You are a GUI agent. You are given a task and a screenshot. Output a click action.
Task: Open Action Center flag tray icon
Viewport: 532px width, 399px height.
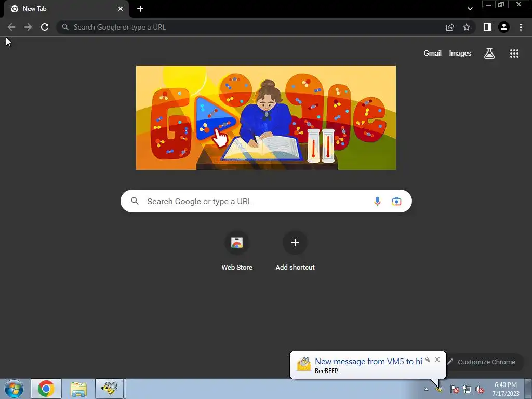[454, 389]
